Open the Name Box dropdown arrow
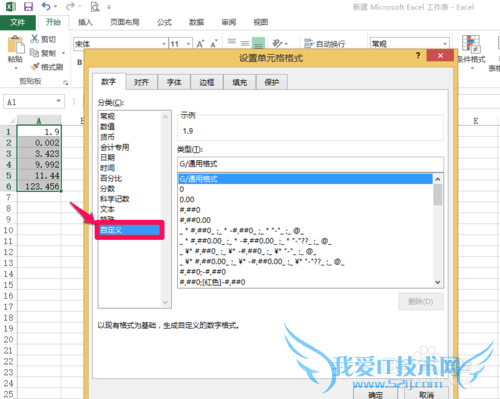This screenshot has height=399, width=500. [58, 101]
